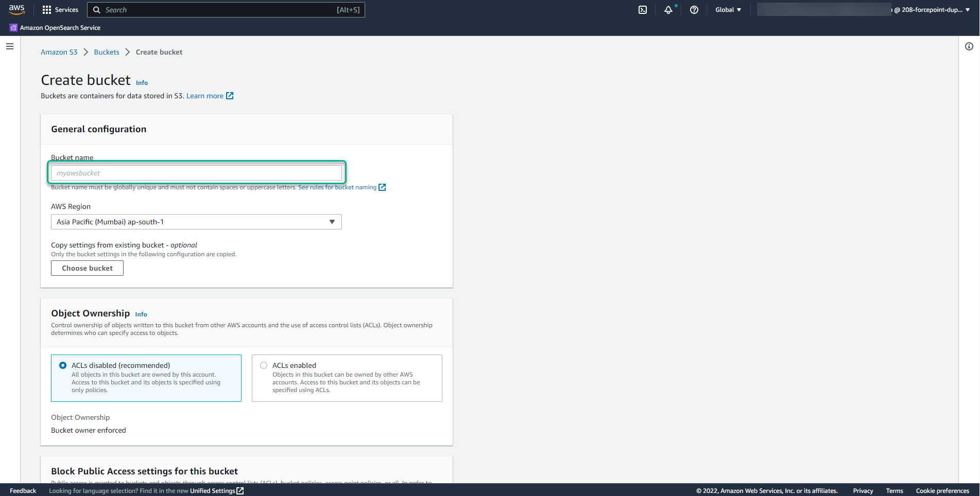This screenshot has width=980, height=496.
Task: Click the help question mark icon
Action: click(694, 10)
